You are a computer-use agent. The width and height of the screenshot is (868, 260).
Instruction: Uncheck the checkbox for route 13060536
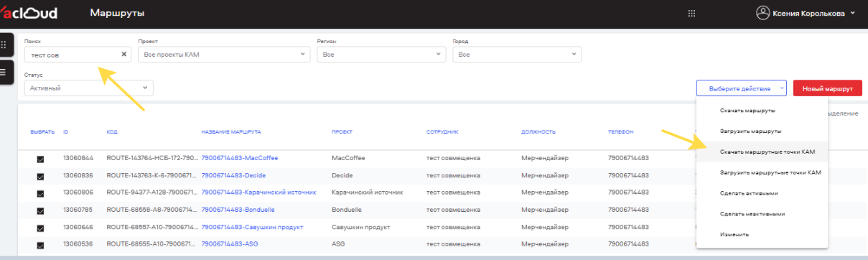(x=40, y=245)
